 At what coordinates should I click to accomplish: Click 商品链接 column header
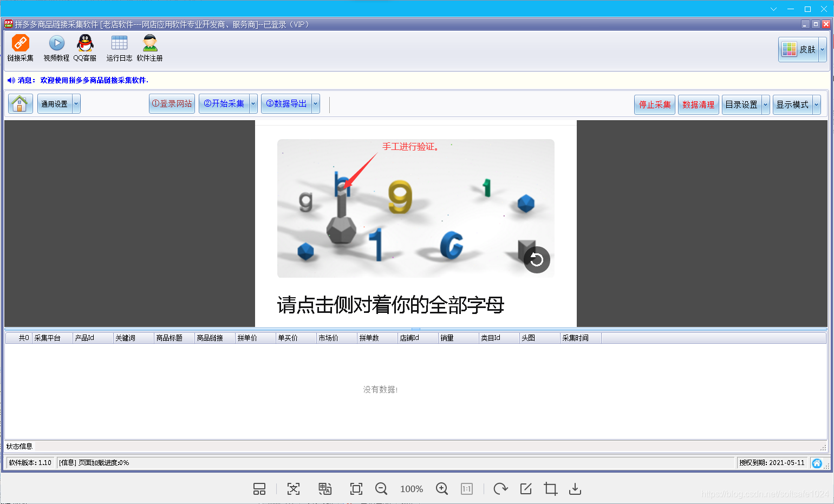[x=215, y=338]
